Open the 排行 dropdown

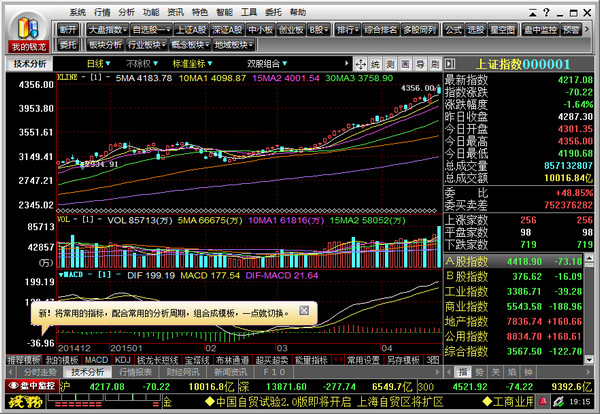[347, 29]
